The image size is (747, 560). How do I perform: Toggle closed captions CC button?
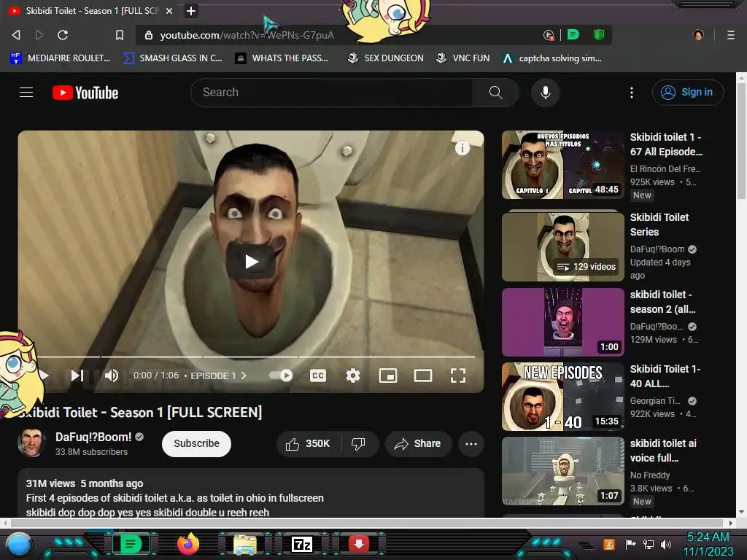(x=318, y=376)
